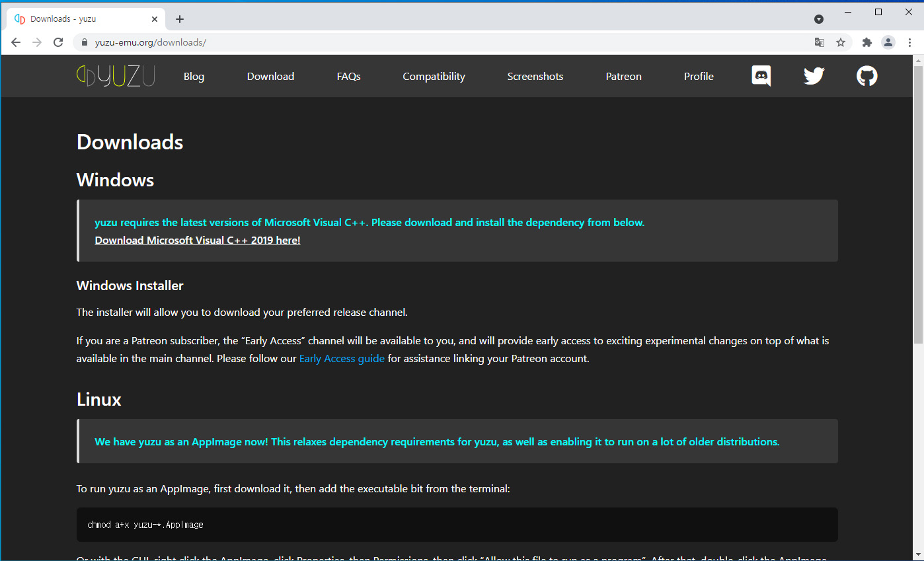Click the Linux section heading

pyautogui.click(x=99, y=399)
